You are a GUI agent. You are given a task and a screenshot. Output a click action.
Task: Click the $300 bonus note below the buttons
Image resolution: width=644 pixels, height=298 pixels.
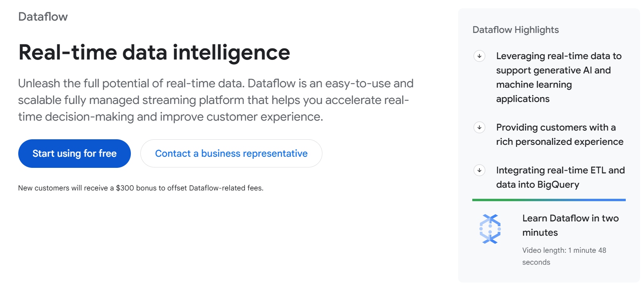[x=141, y=188]
